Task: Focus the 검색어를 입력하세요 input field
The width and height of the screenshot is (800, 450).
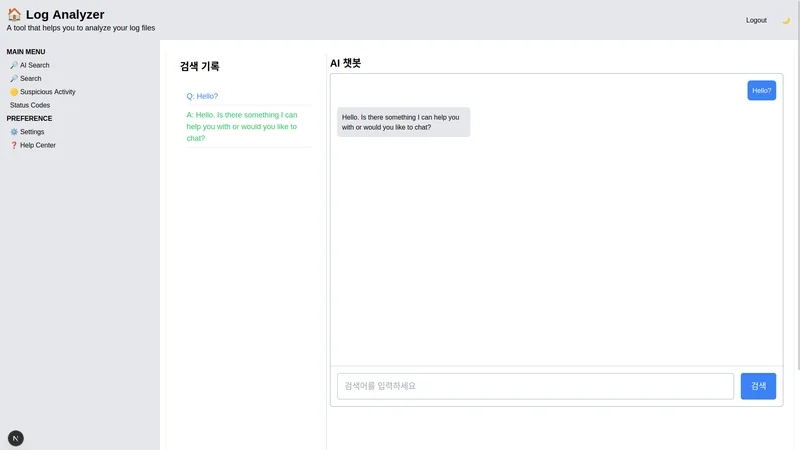Action: [535, 386]
